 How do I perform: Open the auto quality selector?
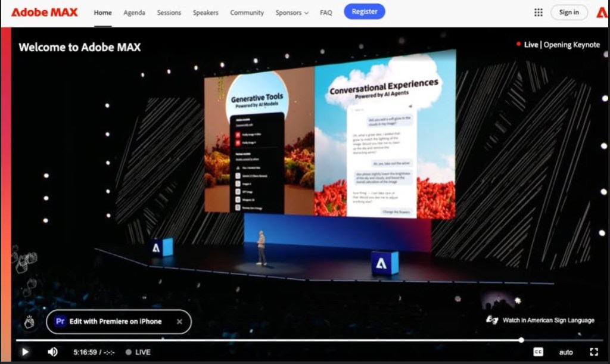(x=566, y=352)
